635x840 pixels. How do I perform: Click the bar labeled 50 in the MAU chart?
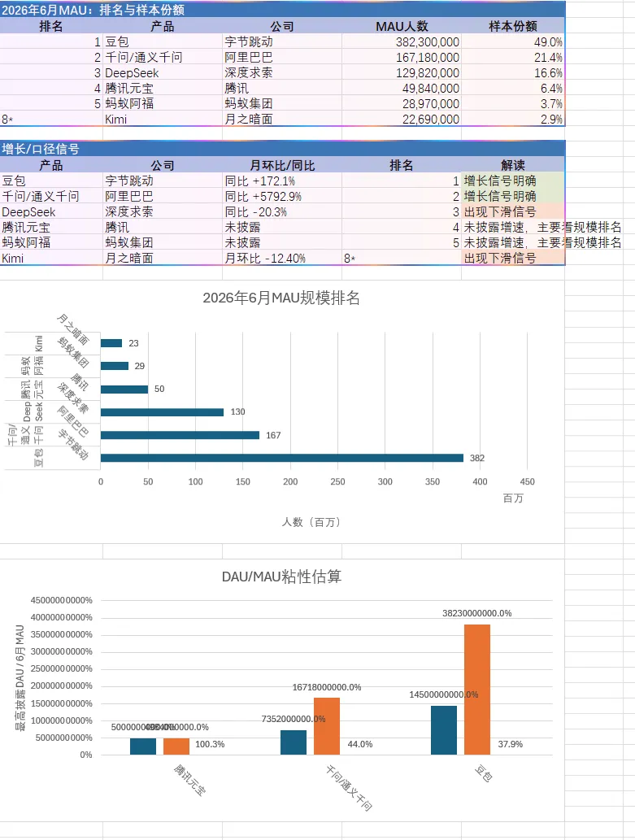pyautogui.click(x=124, y=389)
